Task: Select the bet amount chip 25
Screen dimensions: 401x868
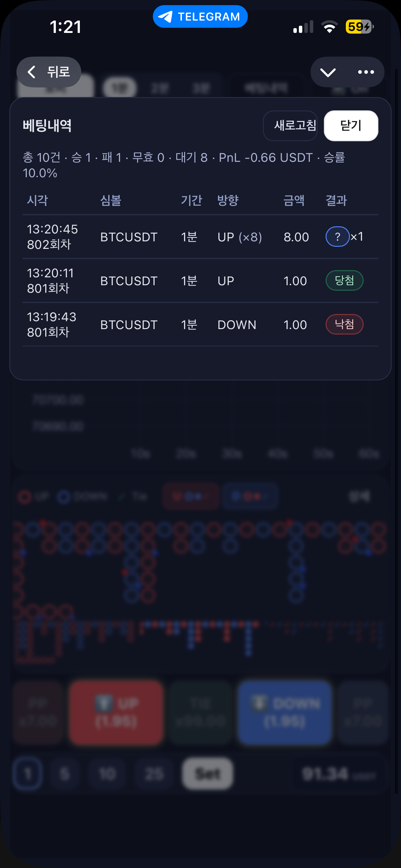Action: click(x=154, y=774)
